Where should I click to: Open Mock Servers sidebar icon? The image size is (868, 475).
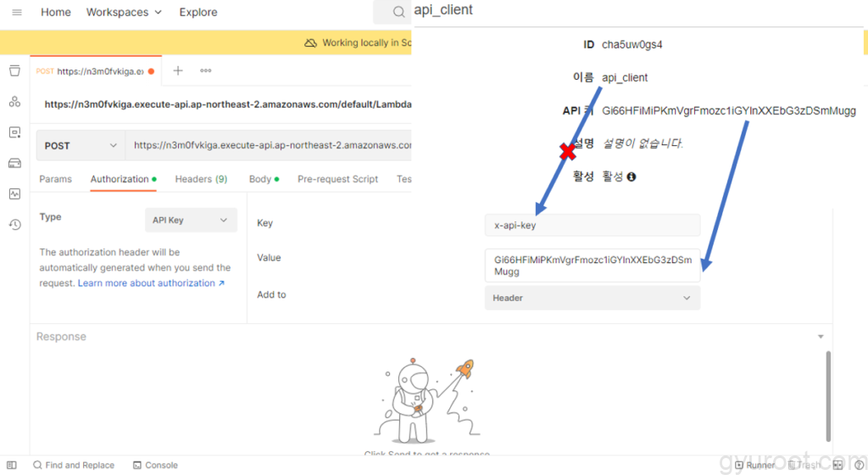[14, 163]
